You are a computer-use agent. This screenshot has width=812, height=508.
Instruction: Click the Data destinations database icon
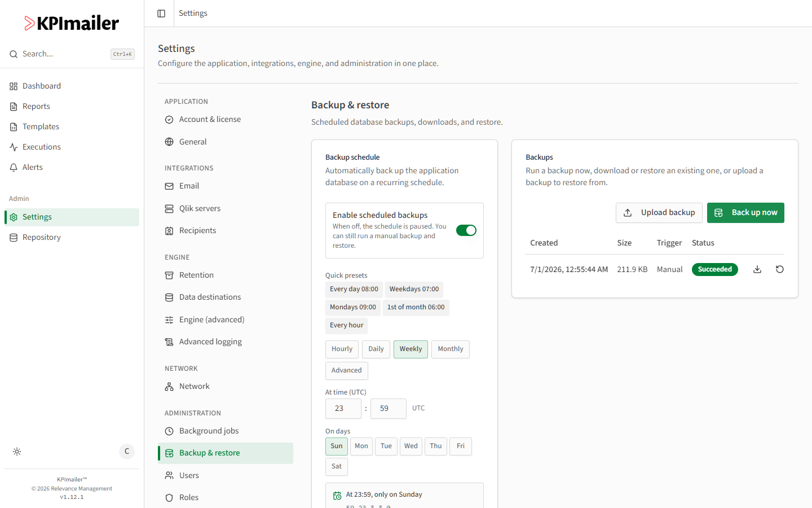pyautogui.click(x=169, y=297)
